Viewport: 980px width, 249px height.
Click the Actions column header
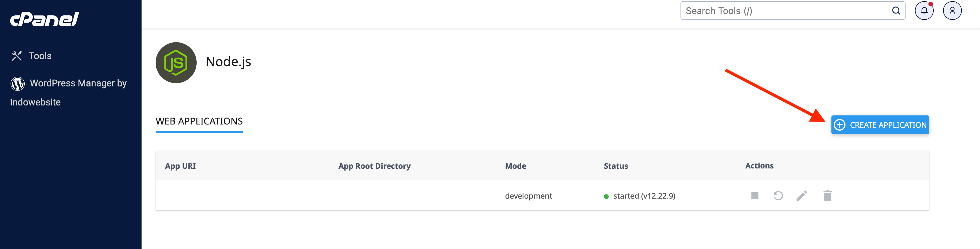pos(759,166)
